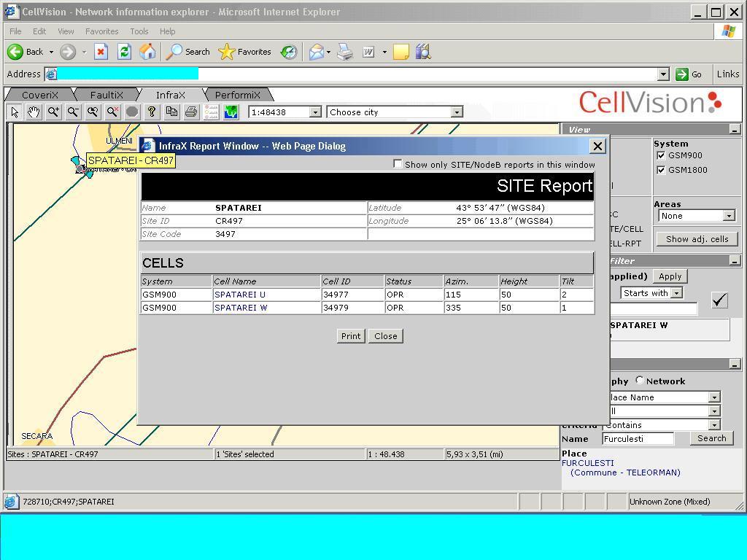The width and height of the screenshot is (747, 560).
Task: Print map using CellVision printer icon
Action: click(191, 112)
